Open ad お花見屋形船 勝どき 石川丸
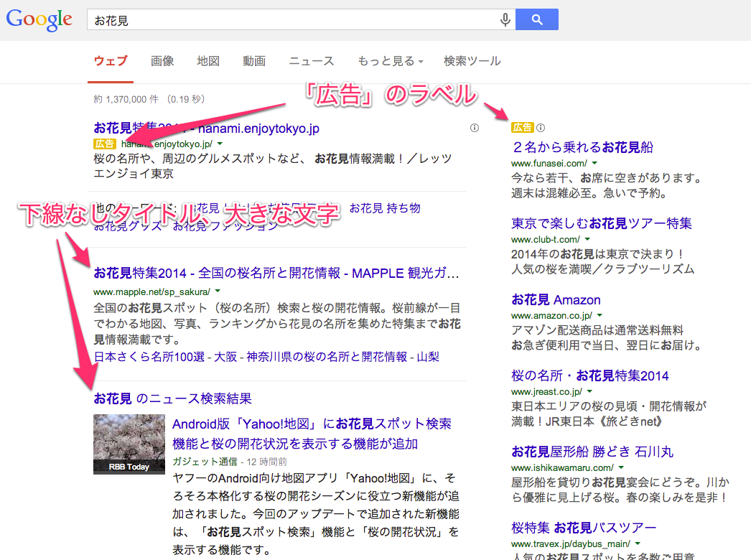Screen dimensions: 751x560 tap(592, 452)
